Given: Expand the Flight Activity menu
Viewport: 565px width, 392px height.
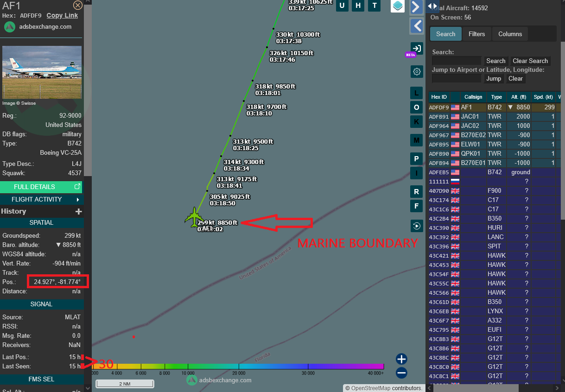Looking at the screenshot, I should pos(41,199).
